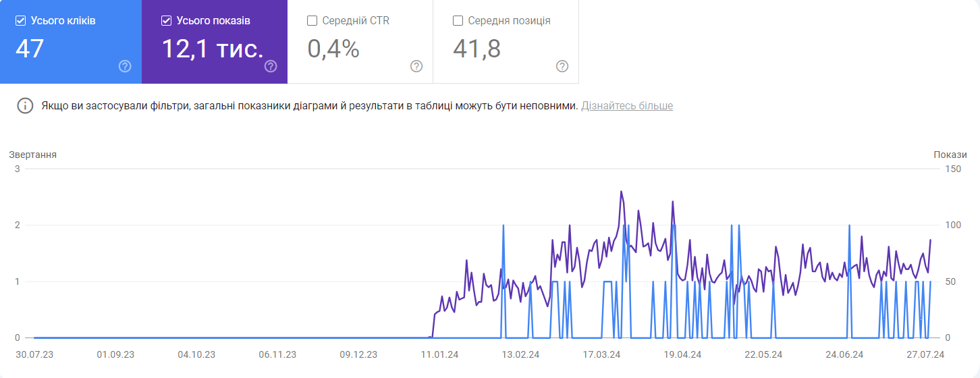Image resolution: width=980 pixels, height=378 pixels.
Task: Click info icon beside the filter notice
Action: (25, 106)
